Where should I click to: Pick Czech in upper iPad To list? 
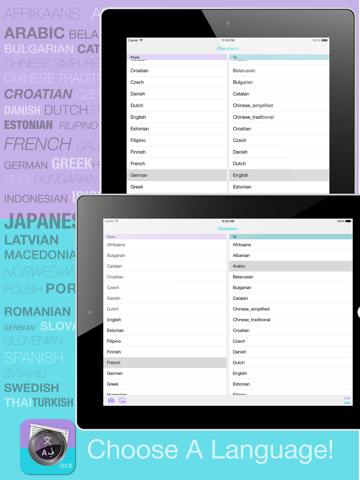(x=279, y=141)
